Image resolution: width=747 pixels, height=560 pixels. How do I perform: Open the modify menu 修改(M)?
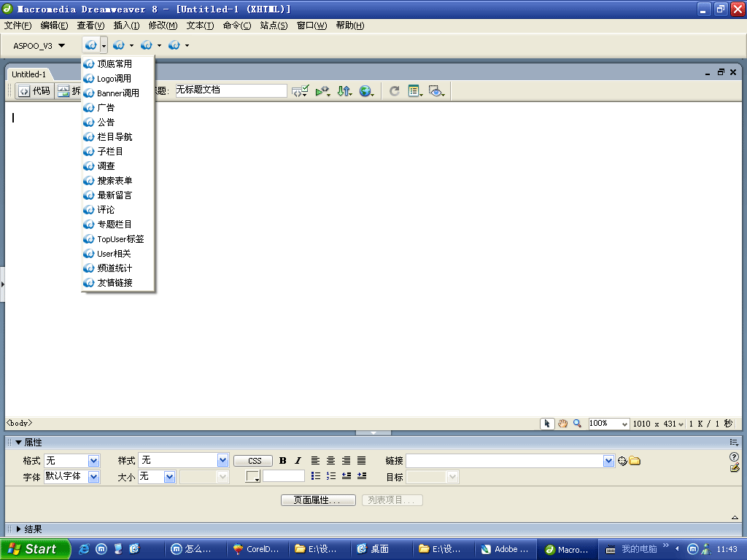(163, 26)
